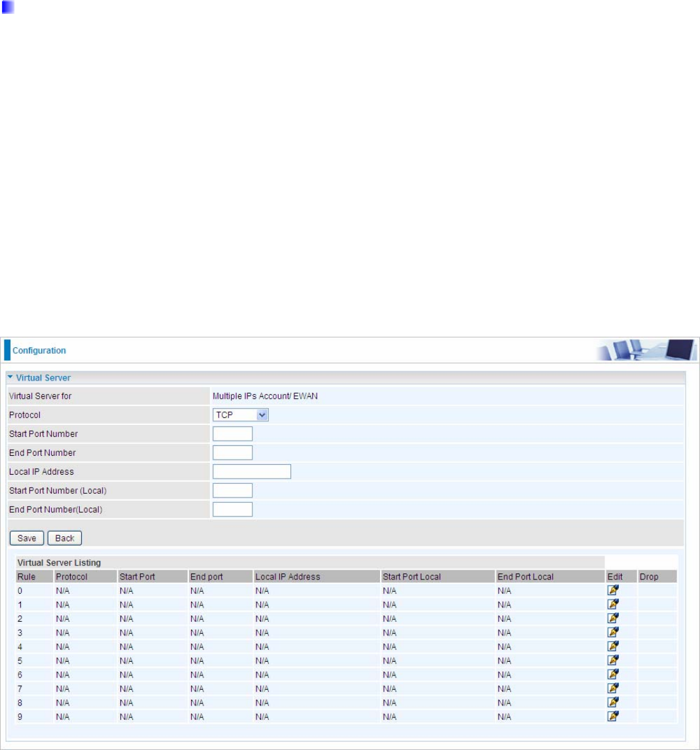Click Protocol N/A in rule 3 row
The height and width of the screenshot is (750, 700).
point(63,633)
